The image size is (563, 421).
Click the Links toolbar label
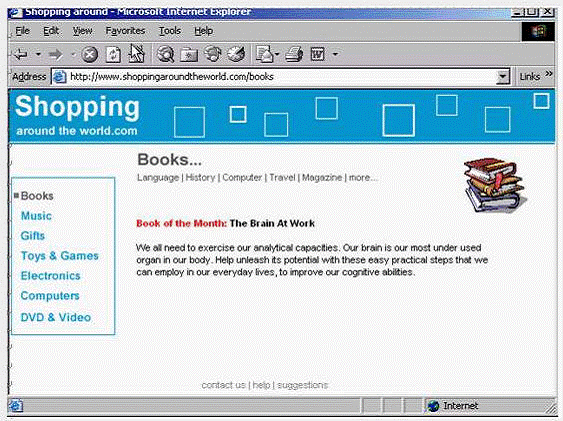(x=530, y=77)
